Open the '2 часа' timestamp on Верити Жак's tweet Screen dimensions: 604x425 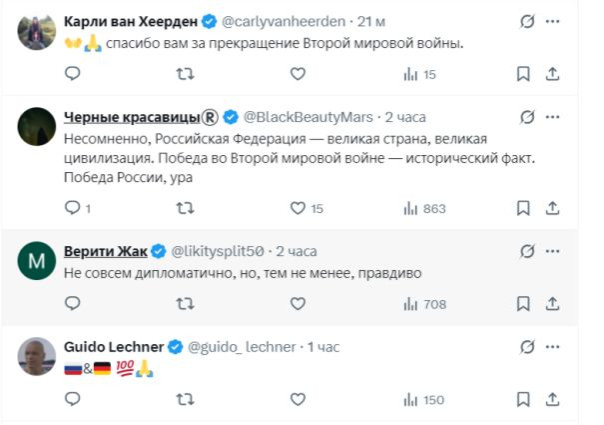tap(296, 251)
